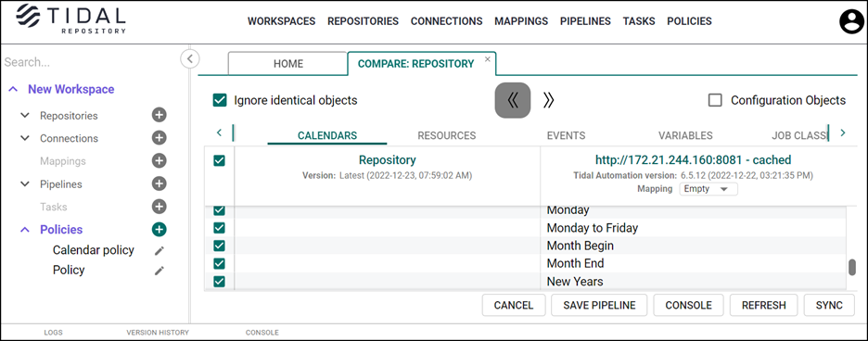Add a new repository with plus icon
The width and height of the screenshot is (868, 341).
point(159,115)
